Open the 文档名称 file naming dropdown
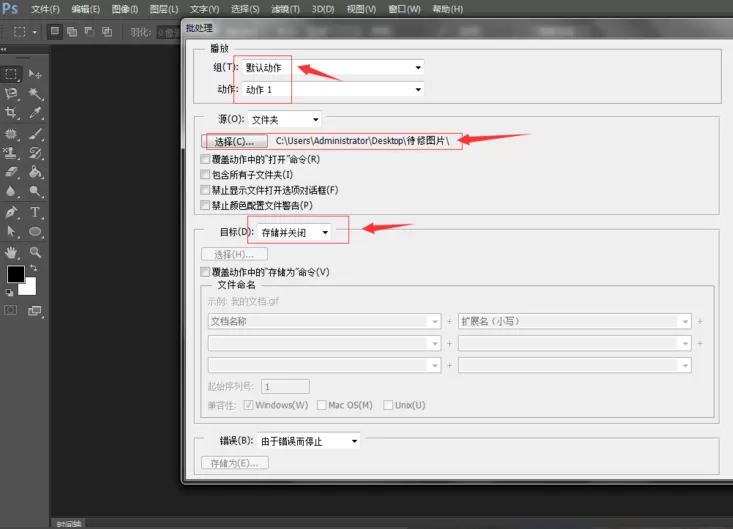The image size is (733, 529). coord(324,321)
